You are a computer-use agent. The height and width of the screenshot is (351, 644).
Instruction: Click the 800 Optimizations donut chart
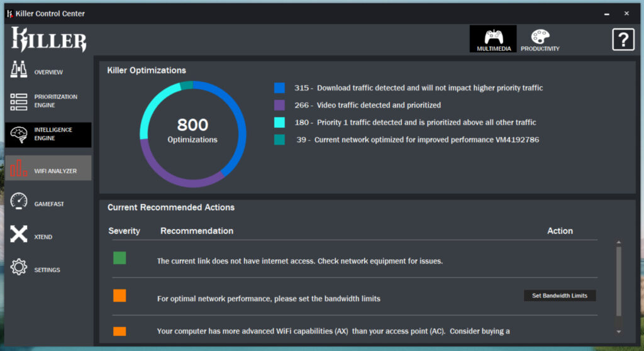192,135
